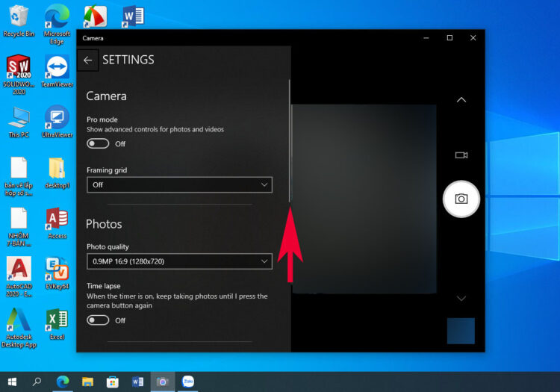Open File Explorer in the taskbar

pos(87,382)
